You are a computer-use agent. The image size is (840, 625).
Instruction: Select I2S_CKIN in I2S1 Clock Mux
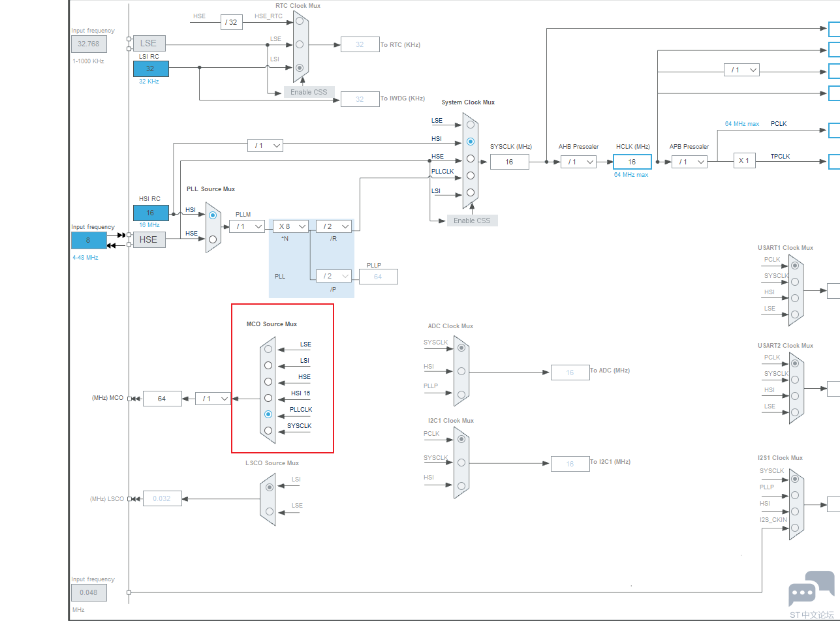(x=795, y=528)
